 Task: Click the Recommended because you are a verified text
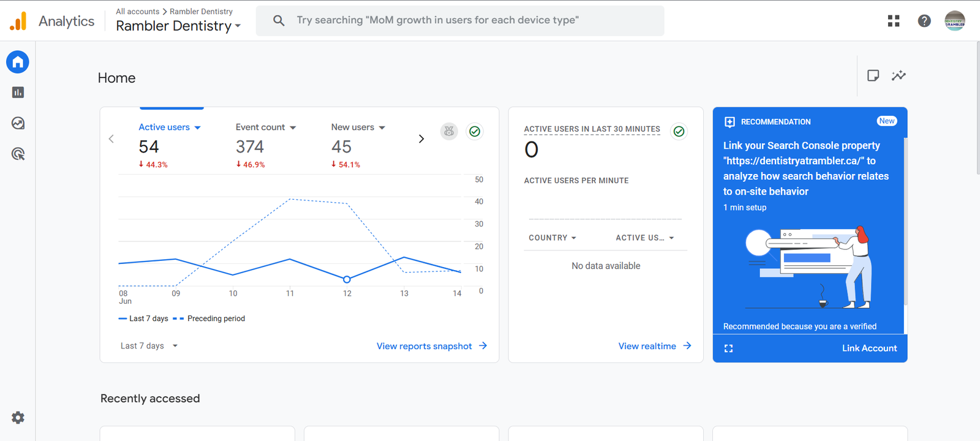click(800, 326)
